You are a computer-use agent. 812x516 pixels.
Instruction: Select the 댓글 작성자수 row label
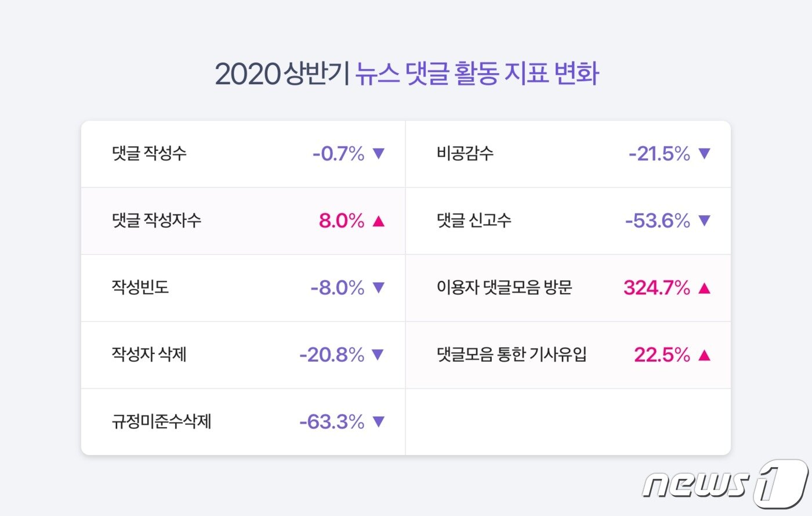pos(157,221)
